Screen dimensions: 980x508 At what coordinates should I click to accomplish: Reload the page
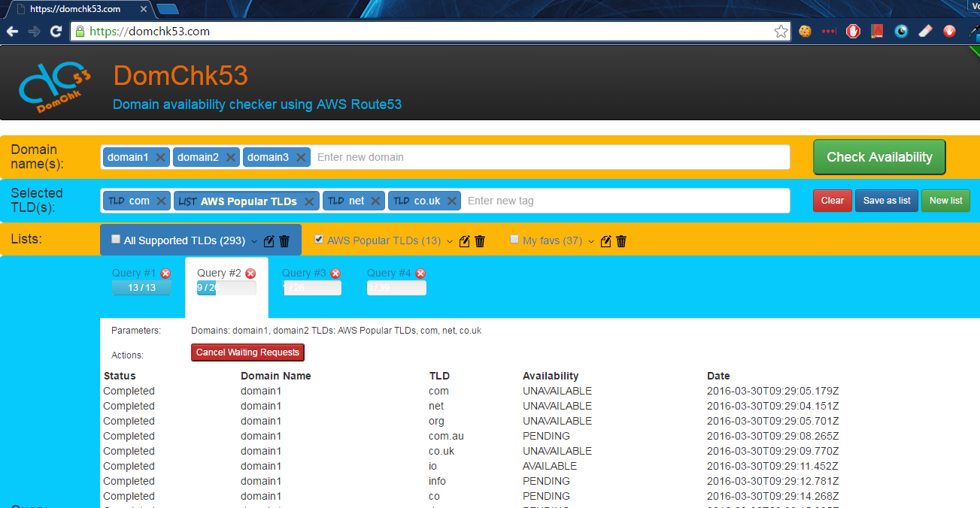56,32
